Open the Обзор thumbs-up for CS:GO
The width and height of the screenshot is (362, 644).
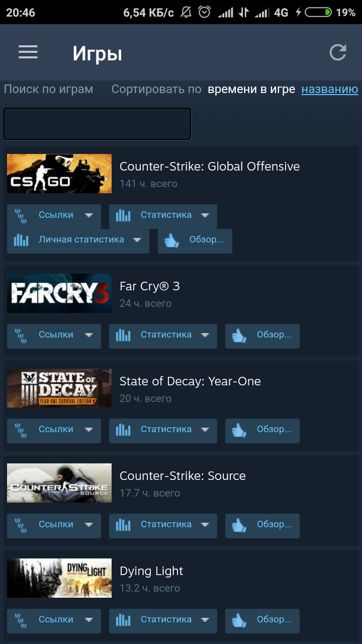click(171, 240)
